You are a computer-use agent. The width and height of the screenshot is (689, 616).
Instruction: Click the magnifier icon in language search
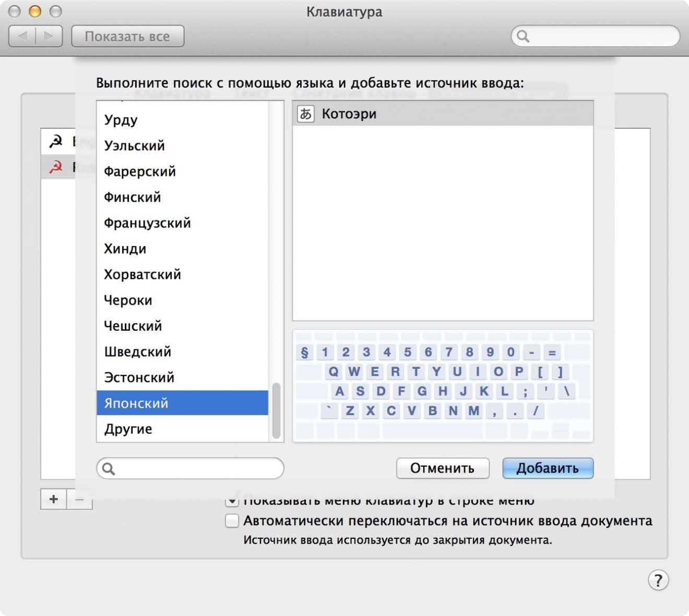[x=109, y=468]
